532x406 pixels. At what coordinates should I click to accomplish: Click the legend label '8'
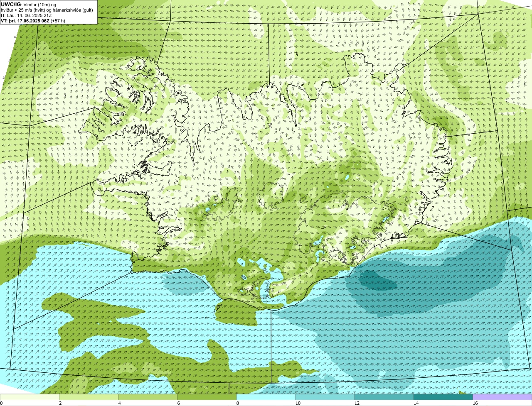(238, 403)
